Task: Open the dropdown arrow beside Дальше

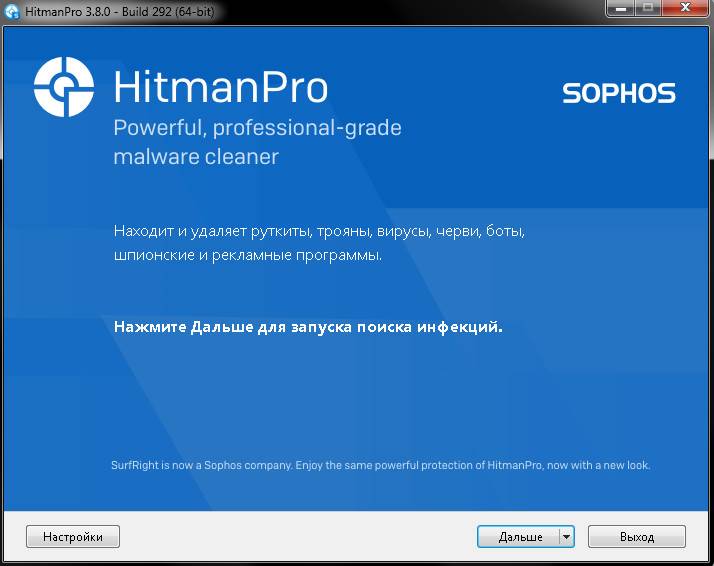Action: tap(566, 536)
